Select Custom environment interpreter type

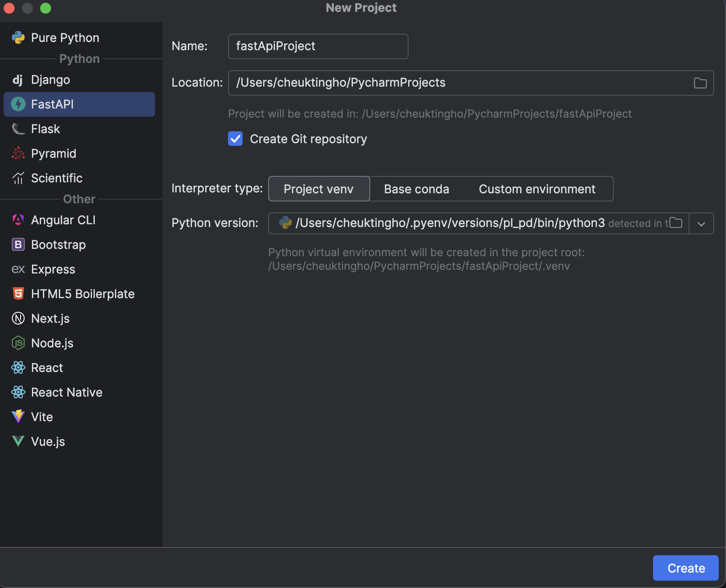537,189
